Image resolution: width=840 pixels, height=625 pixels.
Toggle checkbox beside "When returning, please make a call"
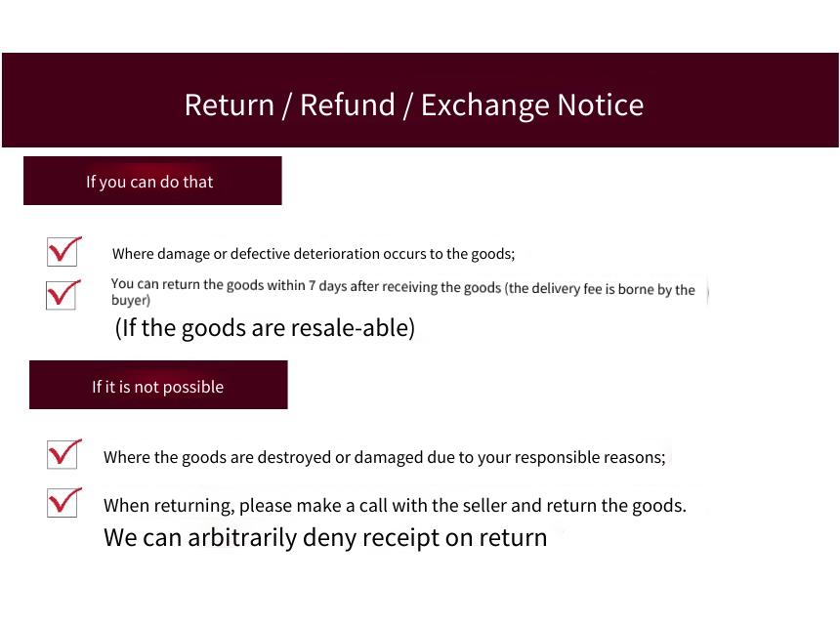63,502
